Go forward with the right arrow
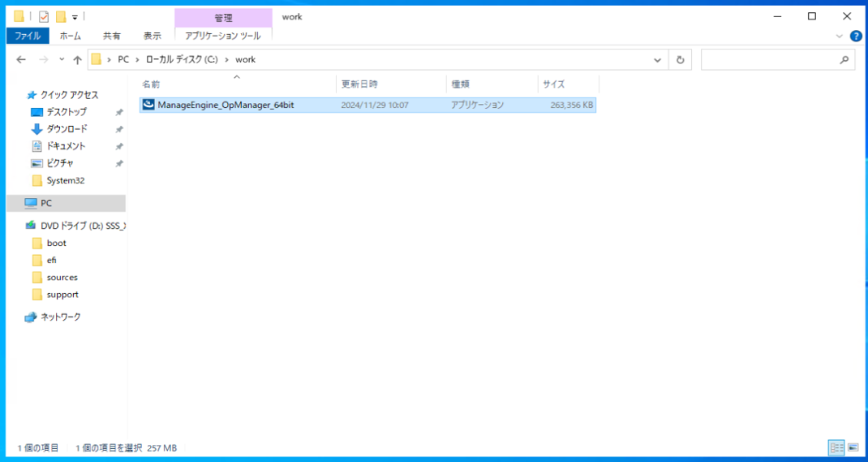The height and width of the screenshot is (462, 868). tap(43, 60)
